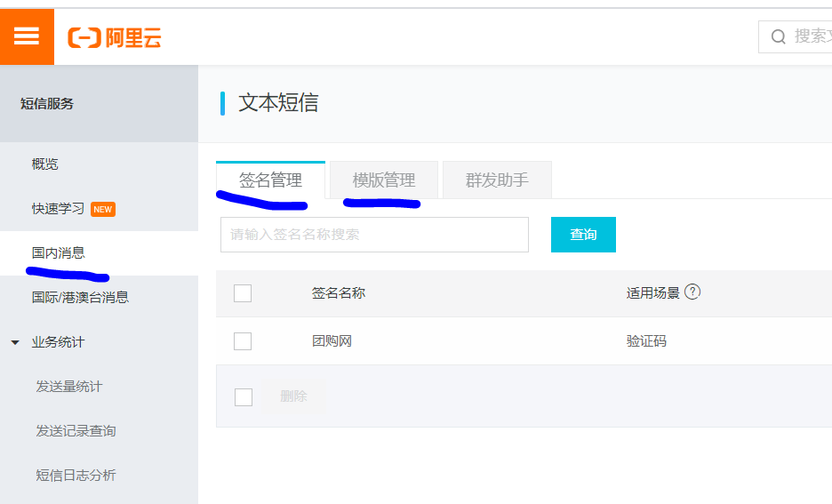
Task: Open 发送记录查询 in the sidebar
Action: pos(76,431)
